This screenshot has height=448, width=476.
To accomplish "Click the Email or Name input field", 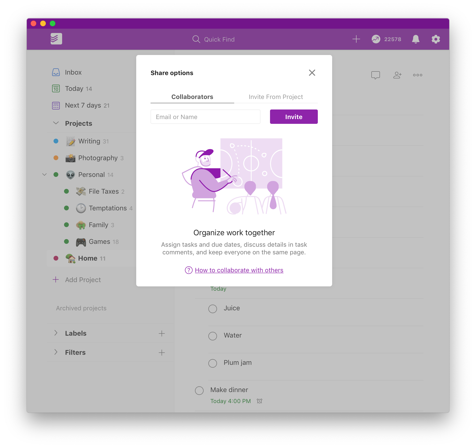I will (x=206, y=117).
